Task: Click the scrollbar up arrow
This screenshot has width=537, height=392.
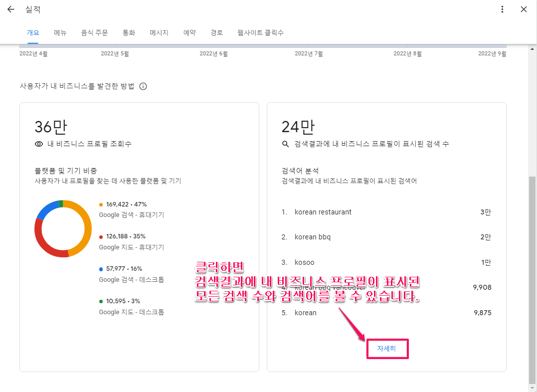Action: tap(532, 49)
